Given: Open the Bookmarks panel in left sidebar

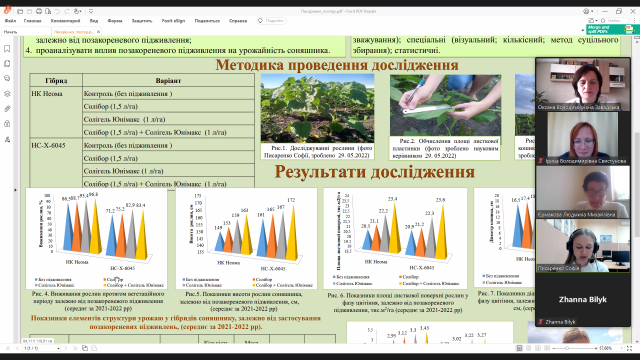Looking at the screenshot, I should point(7,49).
